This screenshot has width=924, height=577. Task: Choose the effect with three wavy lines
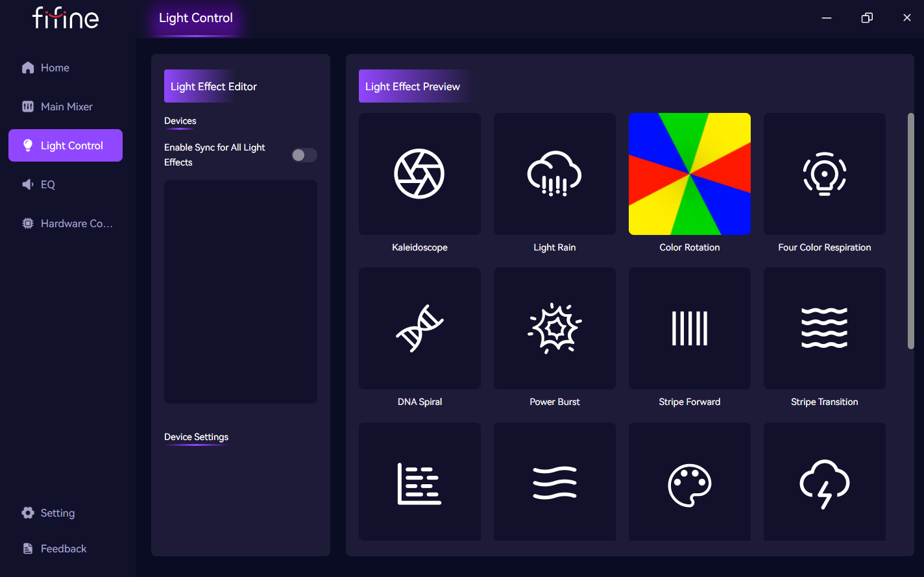point(555,482)
